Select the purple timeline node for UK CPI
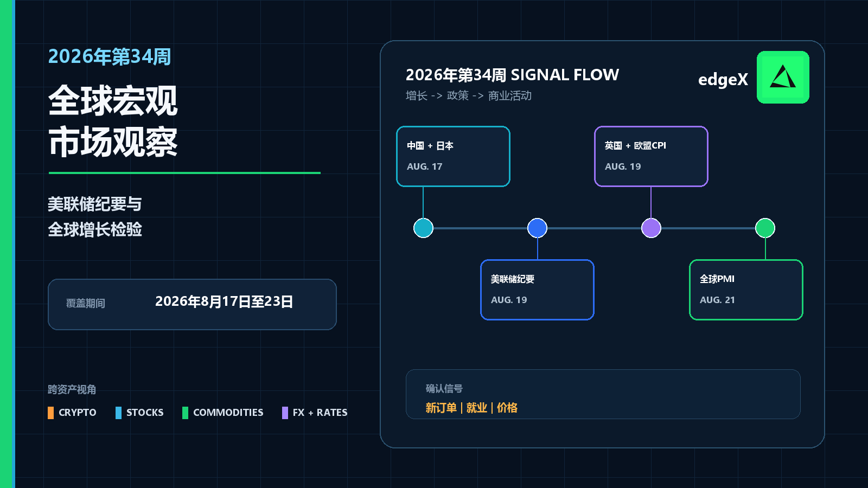 pos(651,228)
